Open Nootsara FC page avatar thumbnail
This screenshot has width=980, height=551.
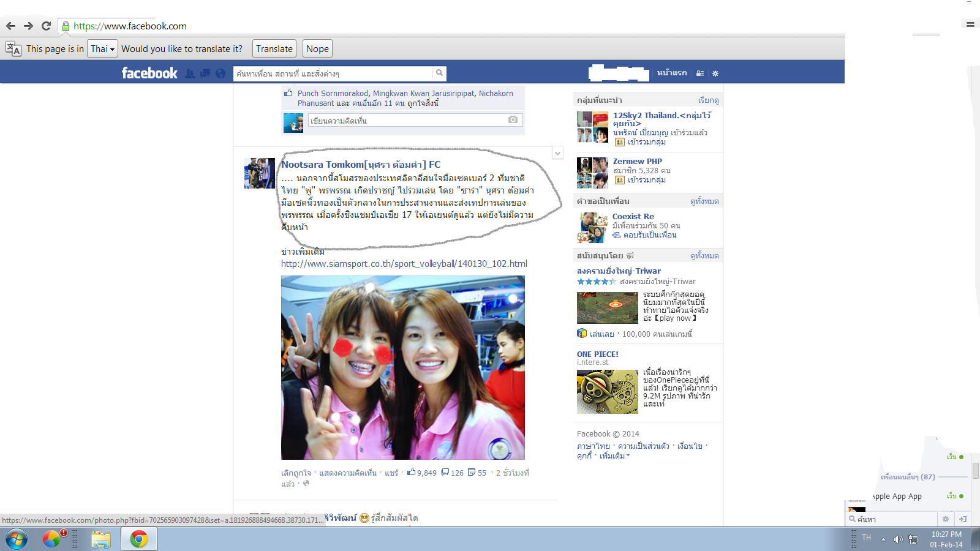tap(260, 173)
